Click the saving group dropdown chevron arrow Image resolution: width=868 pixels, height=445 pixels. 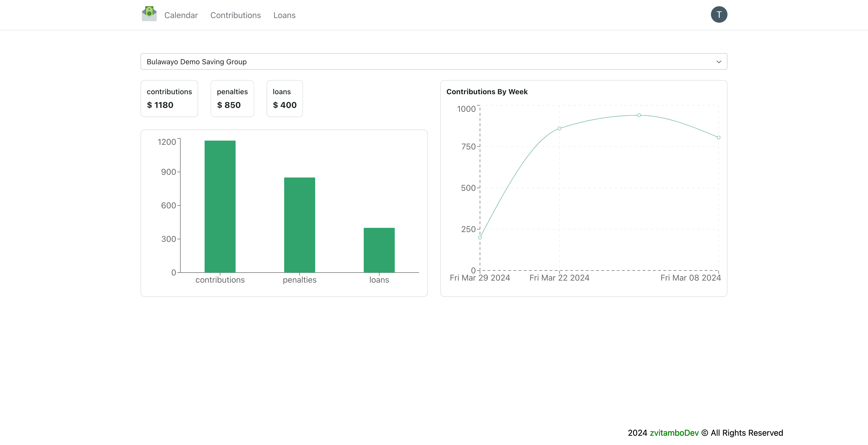[718, 62]
